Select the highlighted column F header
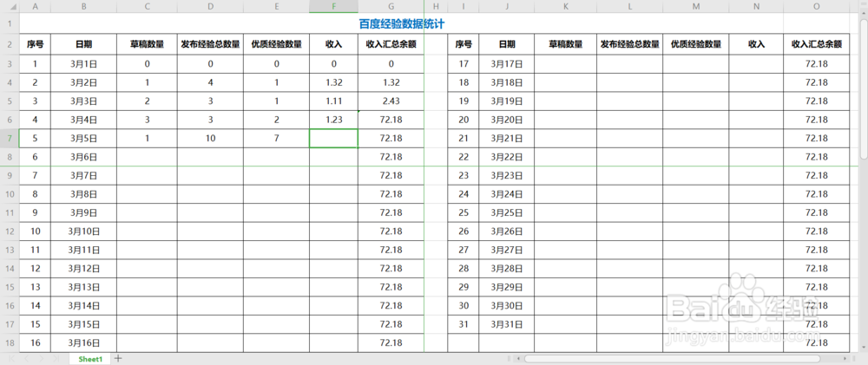The height and width of the screenshot is (365, 868). tap(334, 6)
